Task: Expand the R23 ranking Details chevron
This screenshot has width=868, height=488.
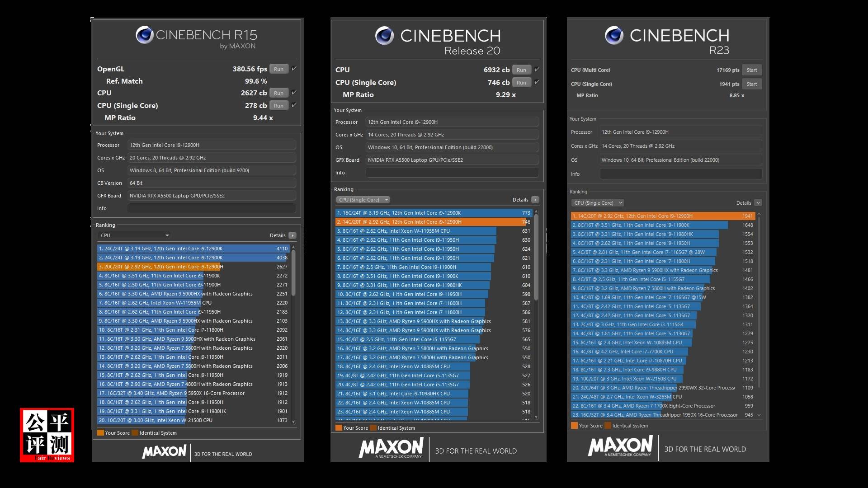Action: pos(758,203)
